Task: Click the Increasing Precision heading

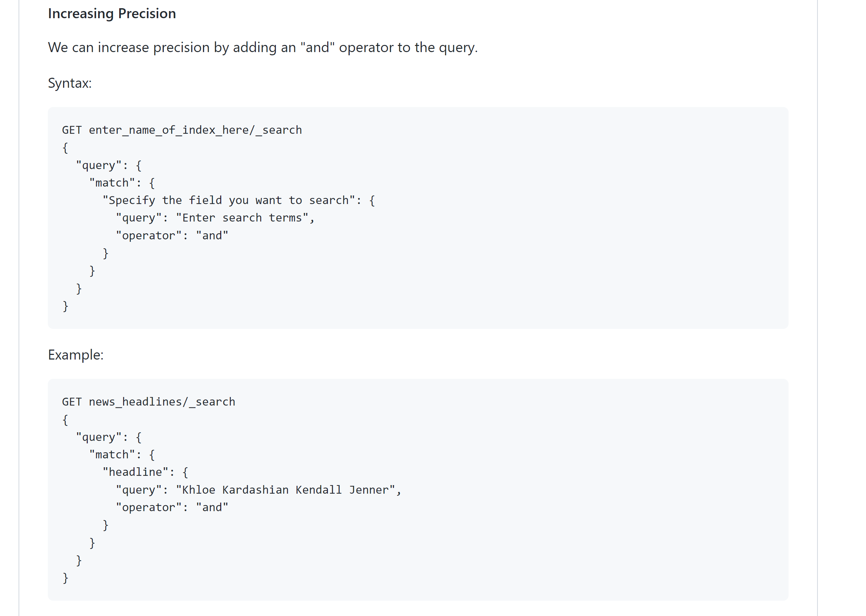Action: coord(112,14)
